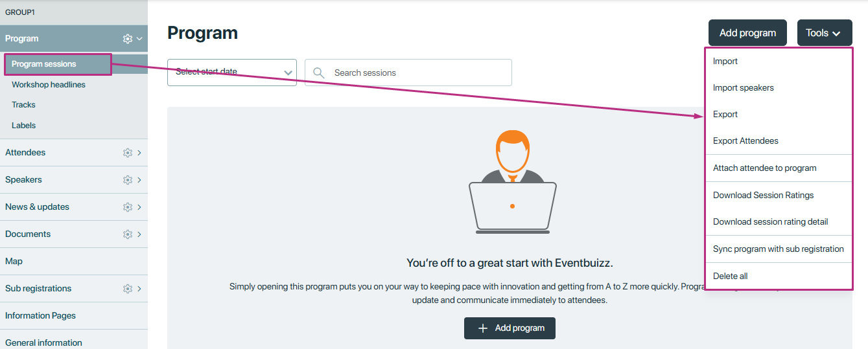Screen dimensions: 868x349
Task: Expand the Attendees section chevron
Action: pyautogui.click(x=139, y=153)
